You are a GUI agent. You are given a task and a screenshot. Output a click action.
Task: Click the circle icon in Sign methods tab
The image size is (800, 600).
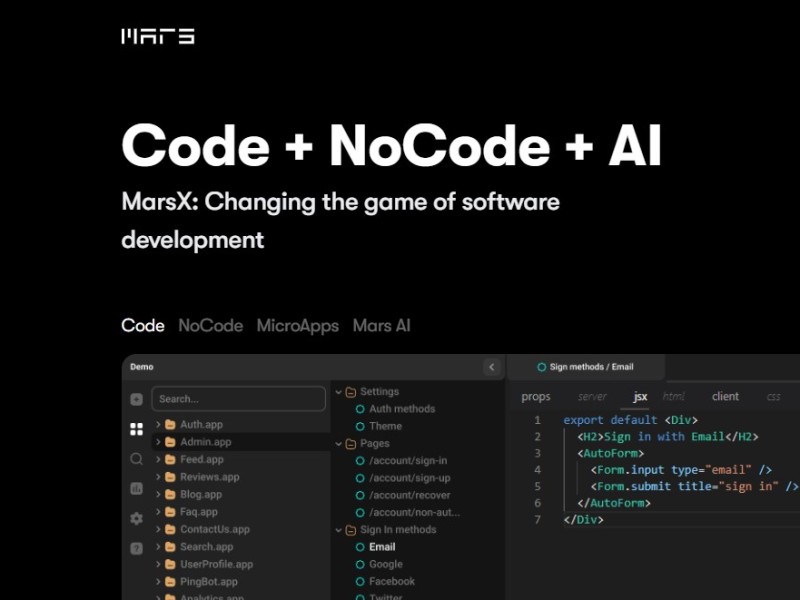542,367
